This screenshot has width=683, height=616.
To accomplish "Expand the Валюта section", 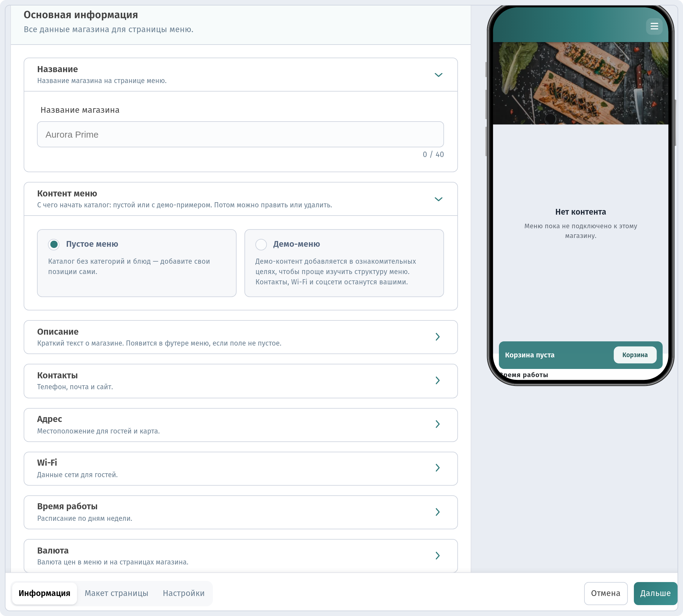I will point(241,556).
